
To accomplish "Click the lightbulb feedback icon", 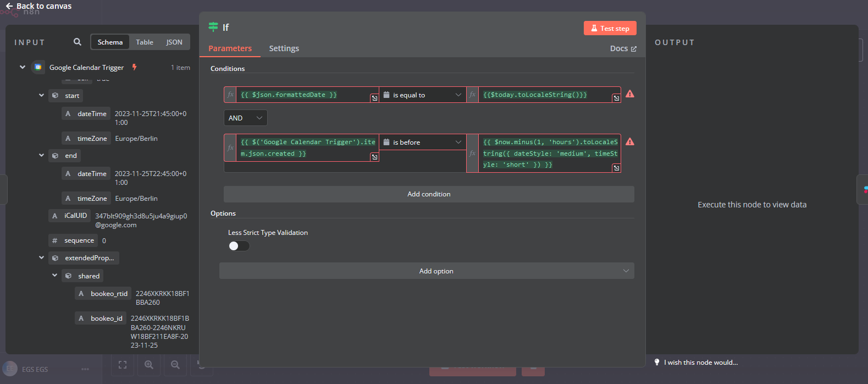I will pos(657,362).
